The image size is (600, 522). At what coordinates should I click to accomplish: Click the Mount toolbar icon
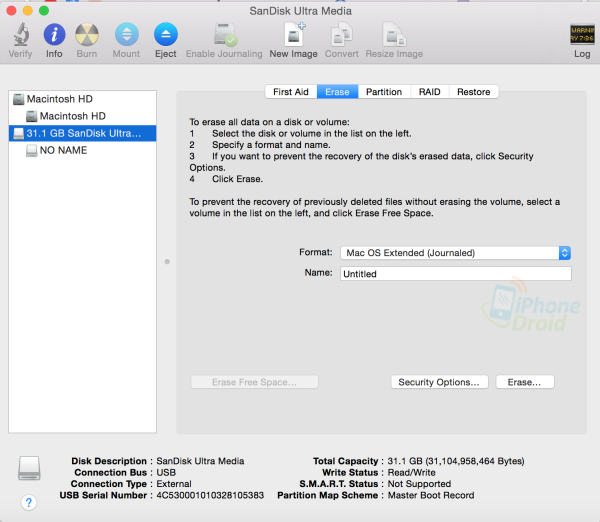[126, 34]
